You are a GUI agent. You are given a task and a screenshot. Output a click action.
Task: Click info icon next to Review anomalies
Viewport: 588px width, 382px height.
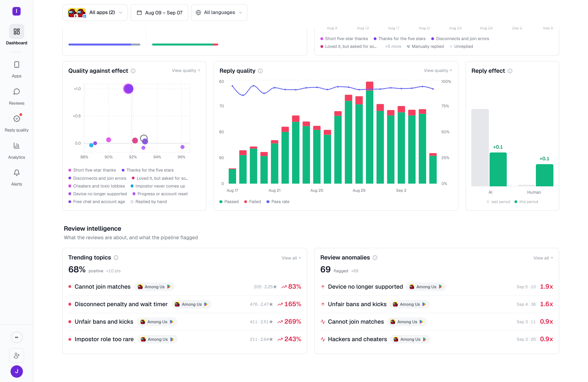tap(375, 258)
